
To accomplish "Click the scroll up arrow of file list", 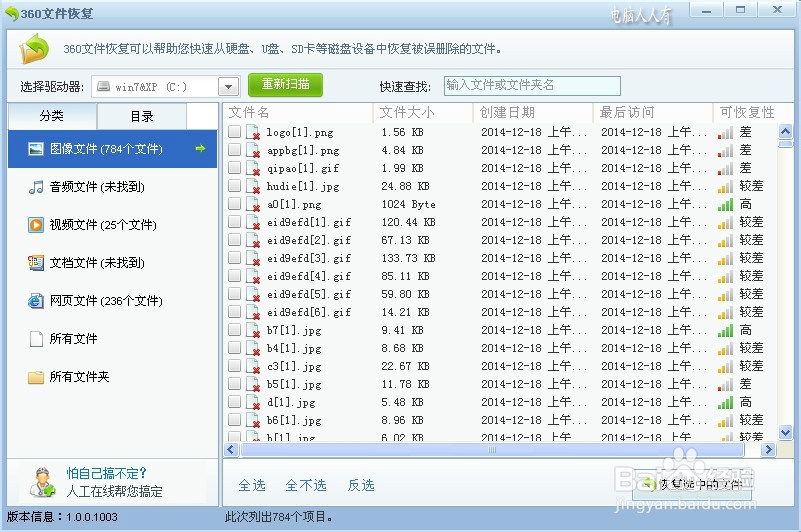I will [x=785, y=132].
